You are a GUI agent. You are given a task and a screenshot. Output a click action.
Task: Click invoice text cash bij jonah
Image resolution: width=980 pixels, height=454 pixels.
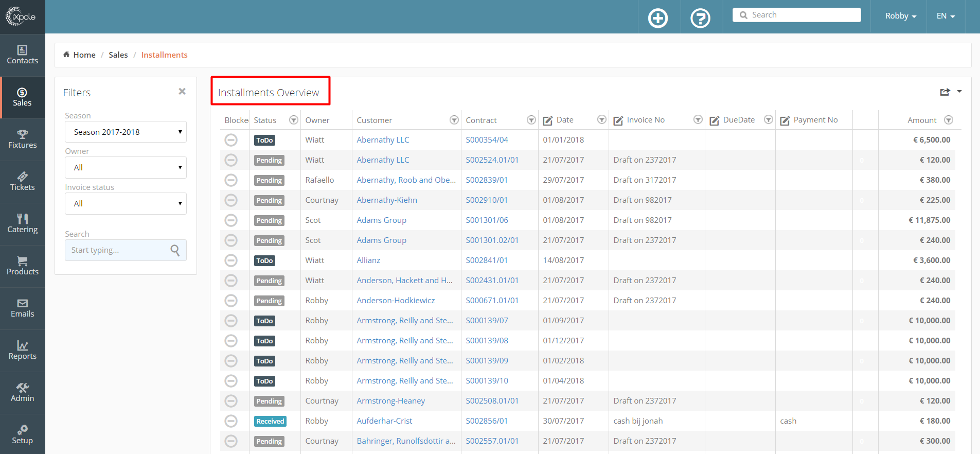[638, 421]
